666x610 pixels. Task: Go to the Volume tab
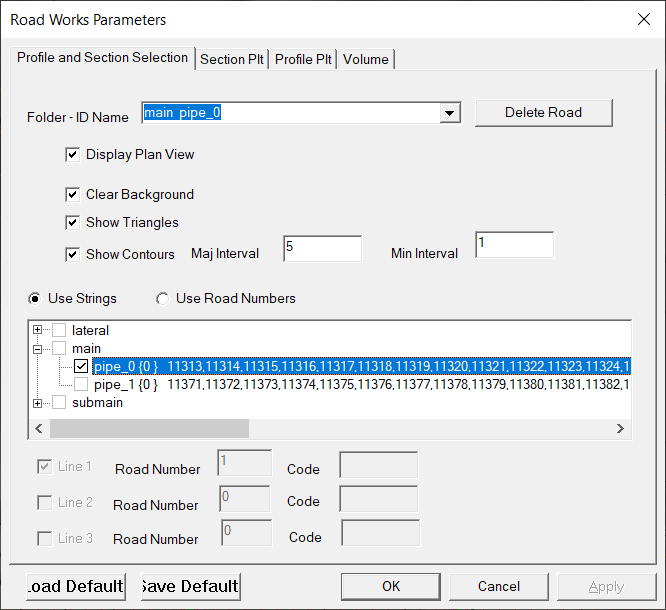[365, 59]
